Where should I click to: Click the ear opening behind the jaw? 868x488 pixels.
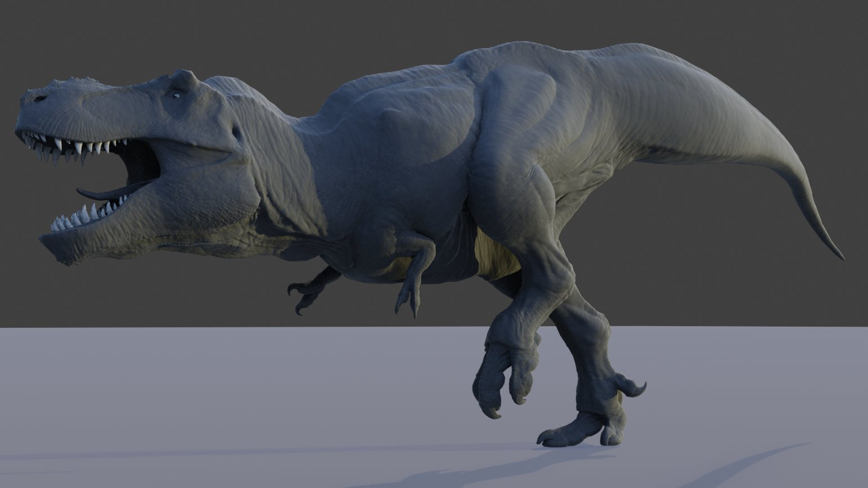[x=236, y=133]
